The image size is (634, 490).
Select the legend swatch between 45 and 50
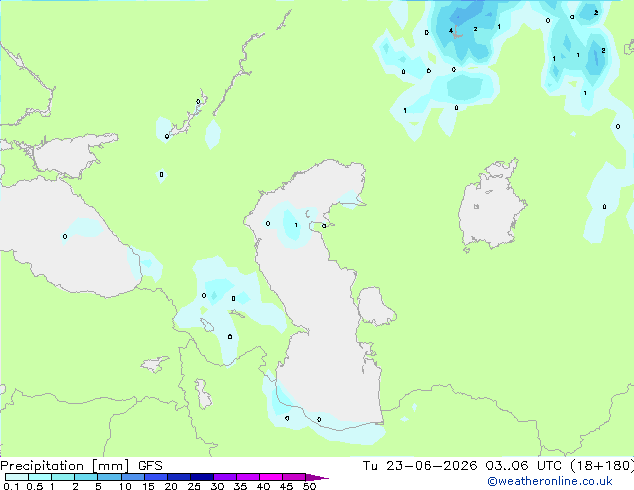click(x=294, y=477)
